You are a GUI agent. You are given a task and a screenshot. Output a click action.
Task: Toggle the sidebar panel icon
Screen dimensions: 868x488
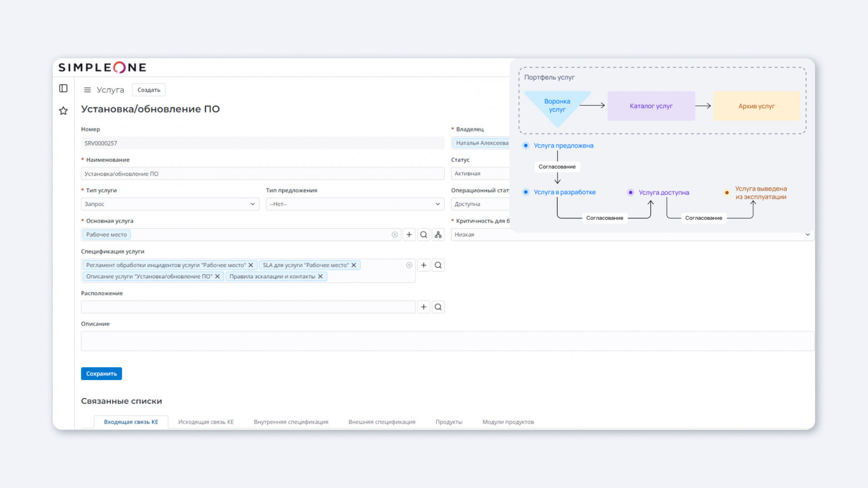(63, 88)
